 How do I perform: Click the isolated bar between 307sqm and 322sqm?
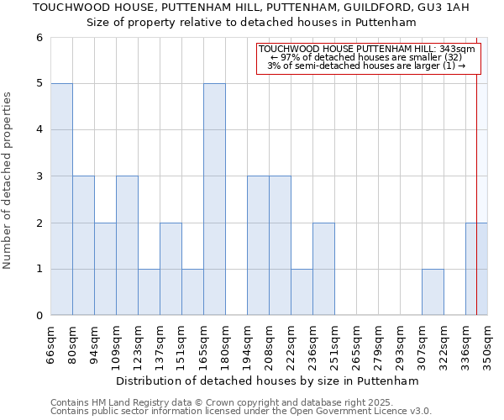click(433, 292)
